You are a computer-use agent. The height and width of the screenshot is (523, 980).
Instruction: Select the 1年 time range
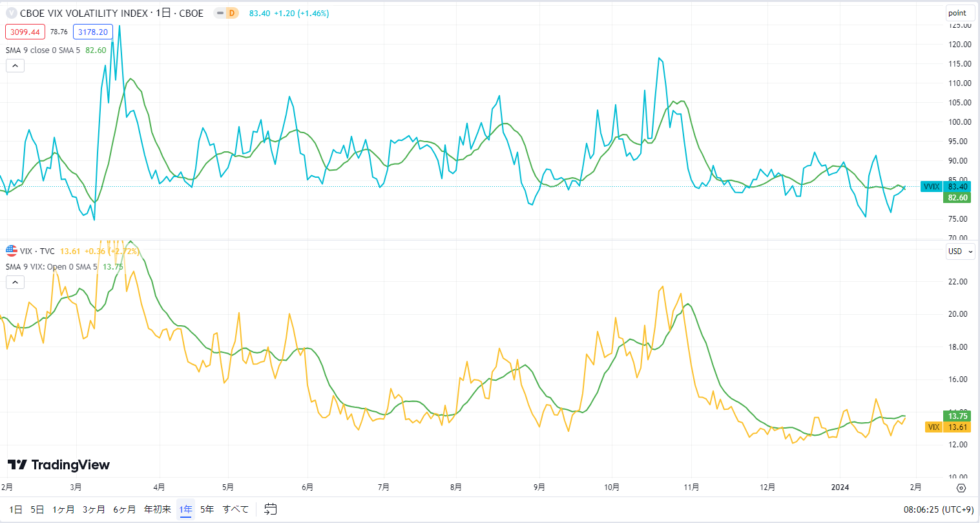[x=186, y=509]
